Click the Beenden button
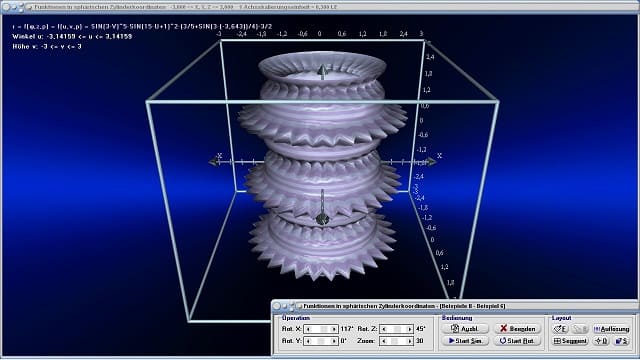Image resolution: width=640 pixels, height=360 pixels. click(517, 329)
